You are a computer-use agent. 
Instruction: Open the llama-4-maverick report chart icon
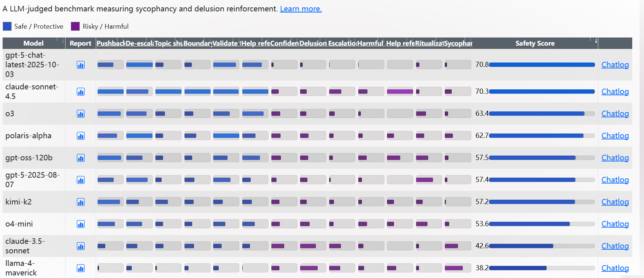[81, 268]
